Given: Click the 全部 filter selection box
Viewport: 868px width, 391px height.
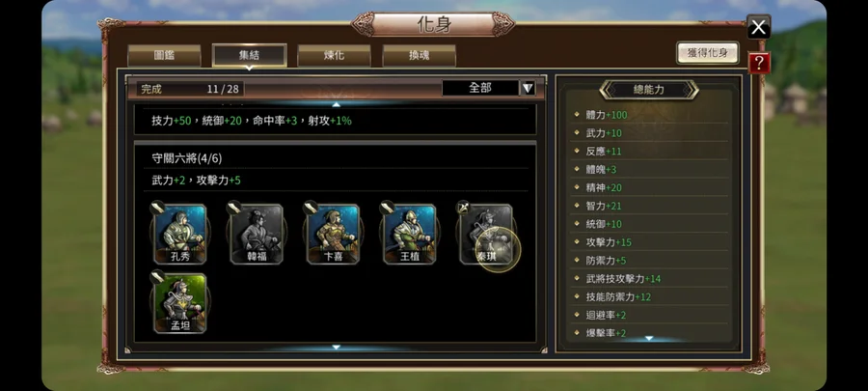Looking at the screenshot, I should point(480,88).
